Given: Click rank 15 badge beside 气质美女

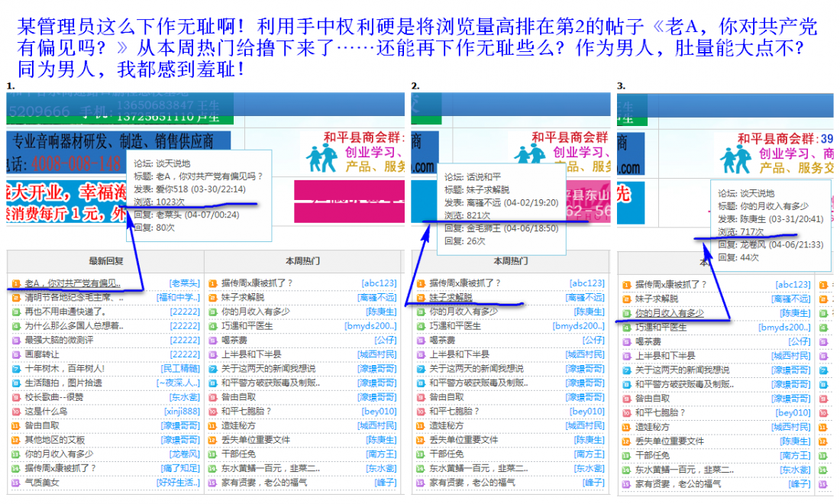Looking at the screenshot, I should pyautogui.click(x=15, y=483).
